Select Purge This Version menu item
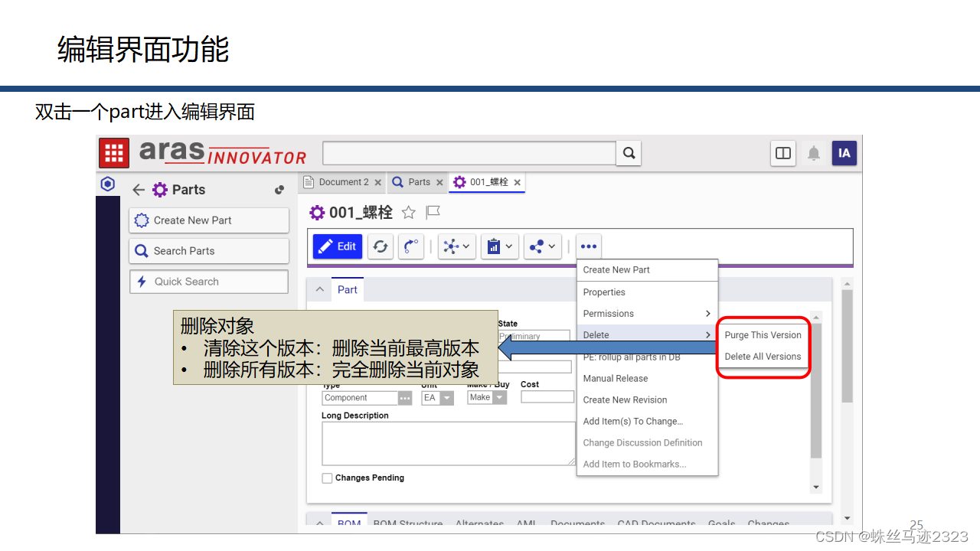This screenshot has height=551, width=980. [x=763, y=335]
